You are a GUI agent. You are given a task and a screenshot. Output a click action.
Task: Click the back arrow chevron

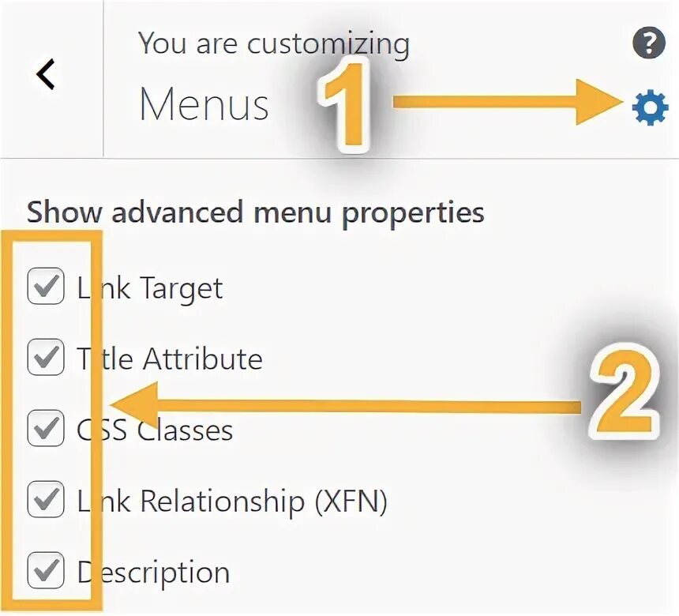pos(46,75)
